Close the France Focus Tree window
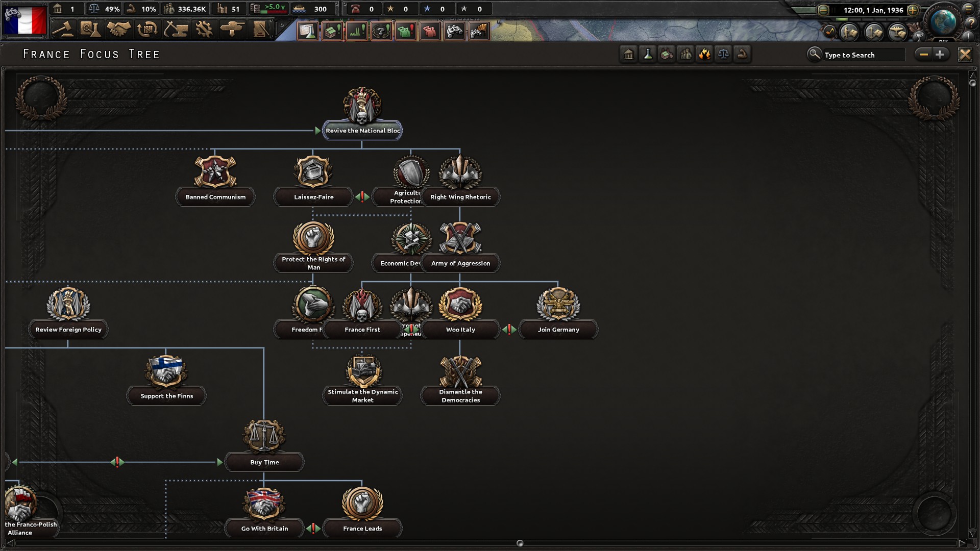This screenshot has width=980, height=551. pyautogui.click(x=965, y=54)
